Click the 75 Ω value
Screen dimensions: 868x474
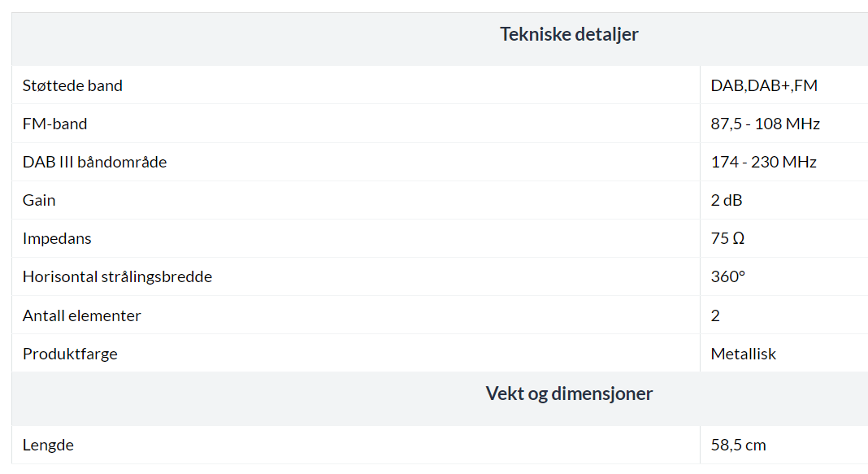[727, 238]
